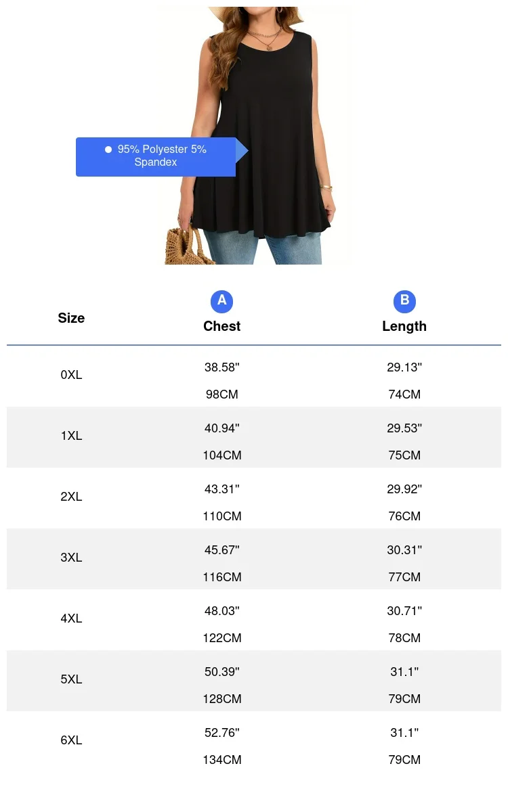
Task: Click the Length column header
Action: [x=404, y=326]
